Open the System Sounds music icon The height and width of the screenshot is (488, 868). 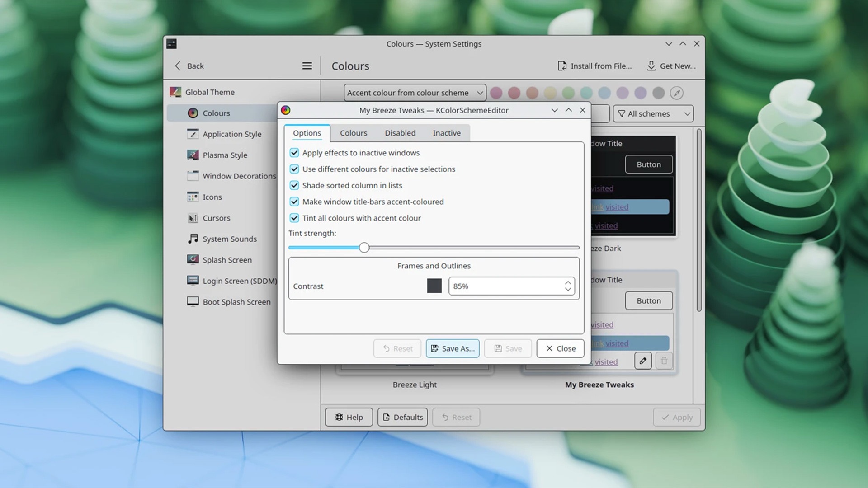tap(193, 239)
